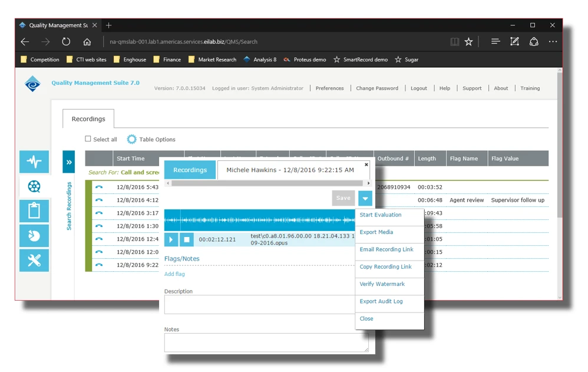
Task: Click the popup horizontal scrollbar
Action: [x=267, y=183]
